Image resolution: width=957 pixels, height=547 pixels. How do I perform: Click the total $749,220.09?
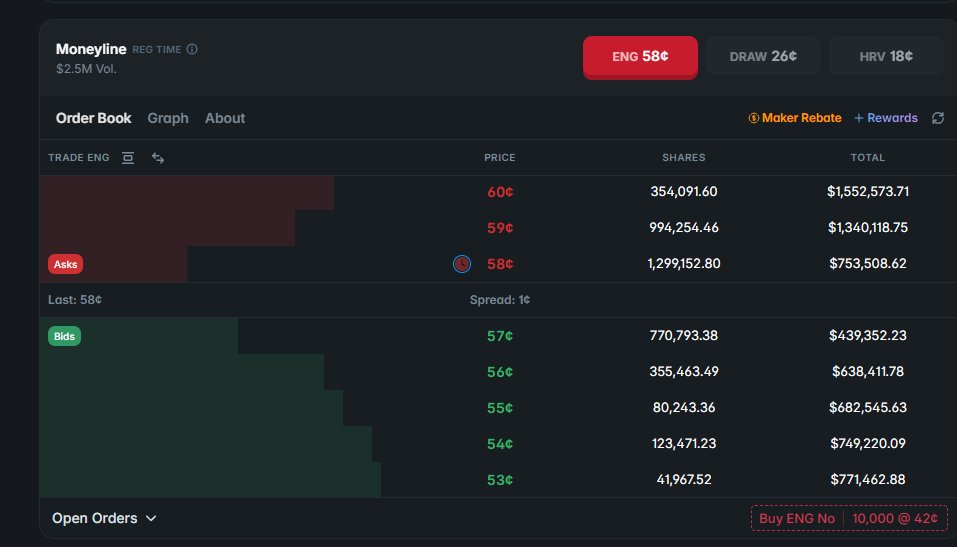[868, 444]
